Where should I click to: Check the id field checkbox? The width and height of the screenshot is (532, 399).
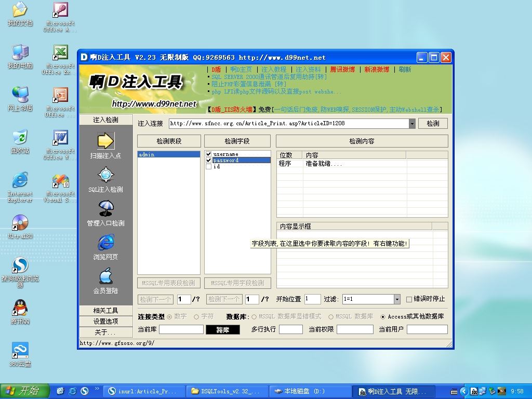(x=209, y=167)
